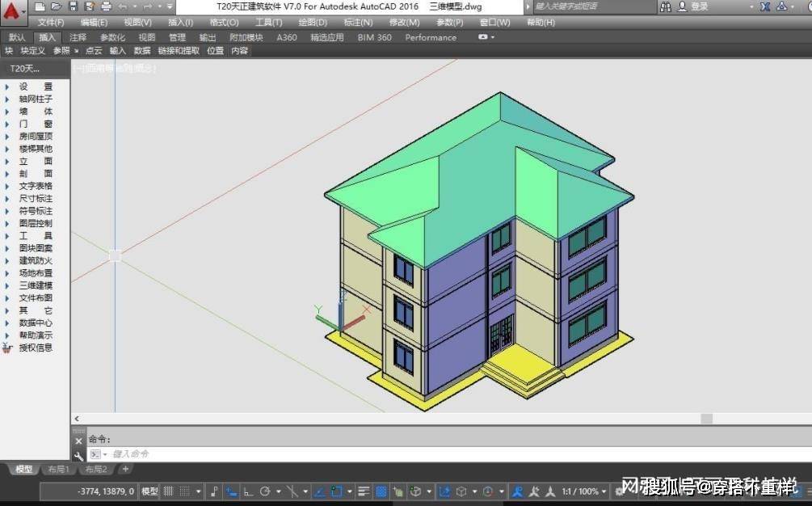Toggle dynamic UCS icon in status bar
Viewport: 812px width, 506px height.
(444, 491)
